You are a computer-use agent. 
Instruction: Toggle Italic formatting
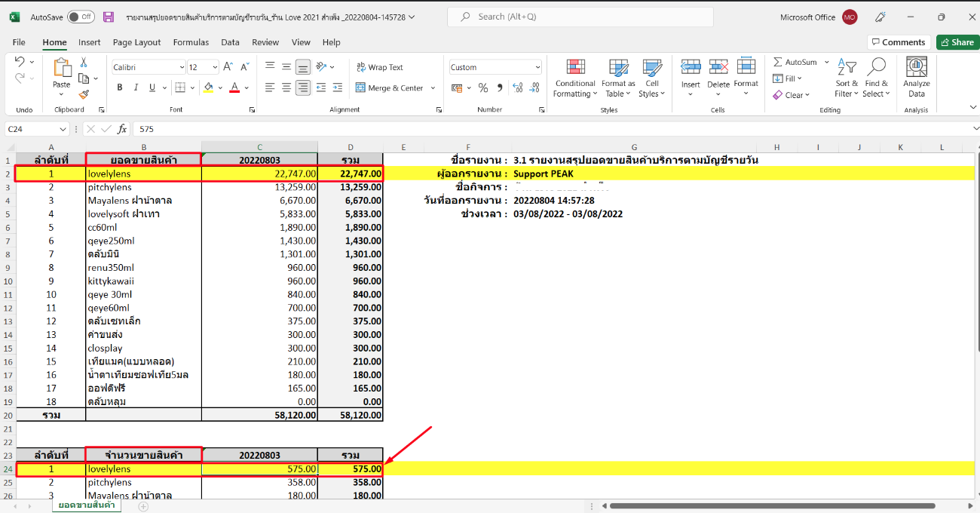[137, 88]
